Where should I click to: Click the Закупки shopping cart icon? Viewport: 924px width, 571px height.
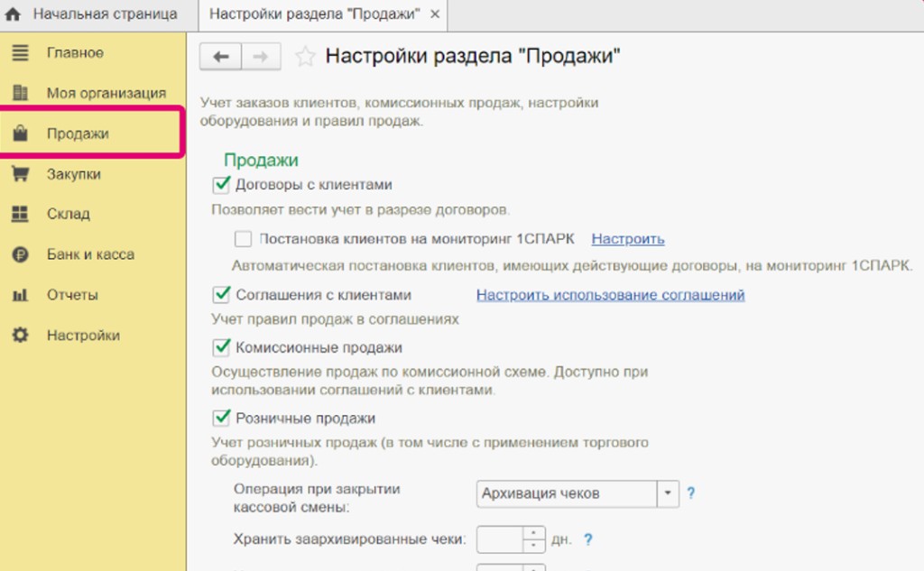pos(20,174)
